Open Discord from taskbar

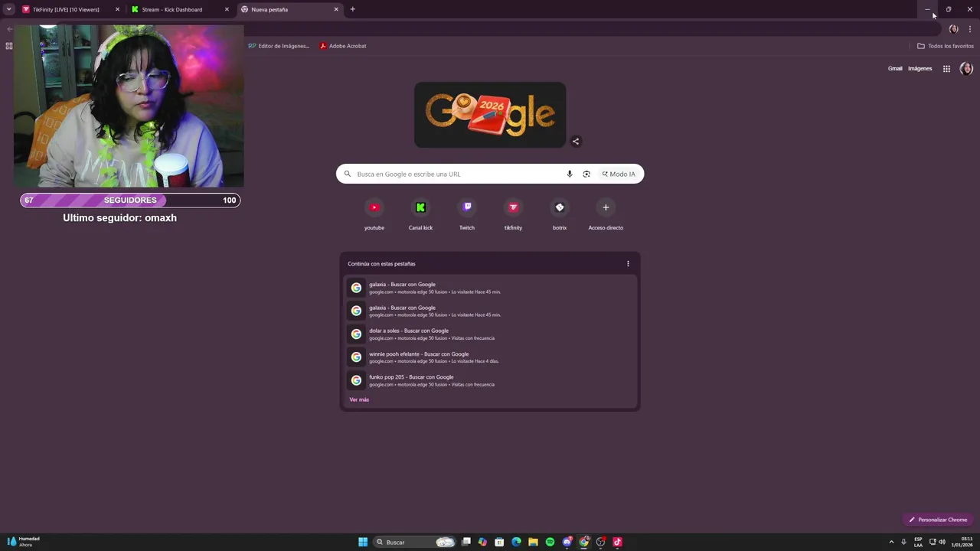coord(567,542)
